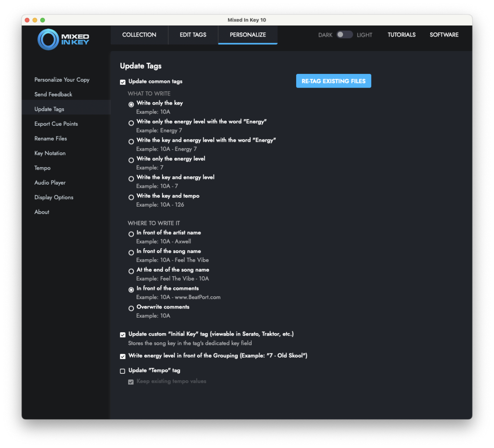Click Re-Tag Existing Files button
Viewport: 494px width, 448px height.
pos(333,81)
